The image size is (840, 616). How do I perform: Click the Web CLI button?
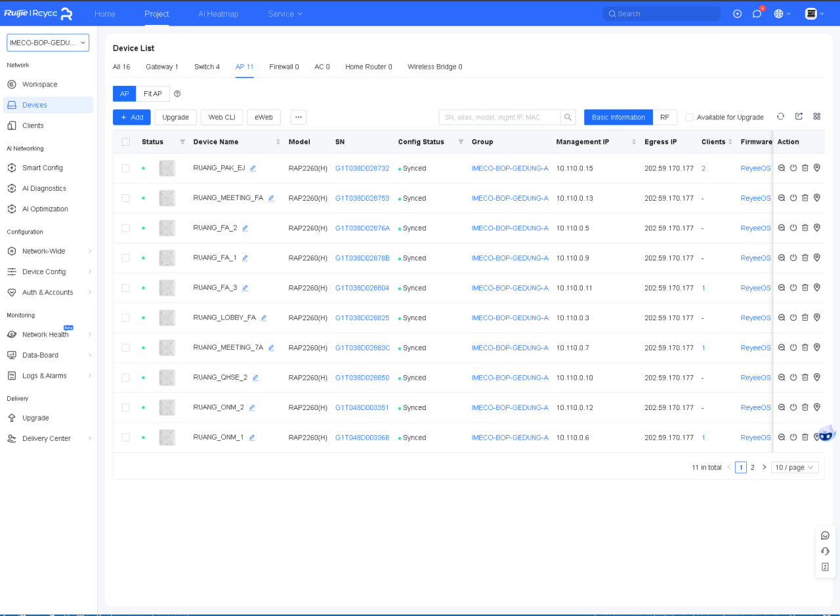(221, 117)
